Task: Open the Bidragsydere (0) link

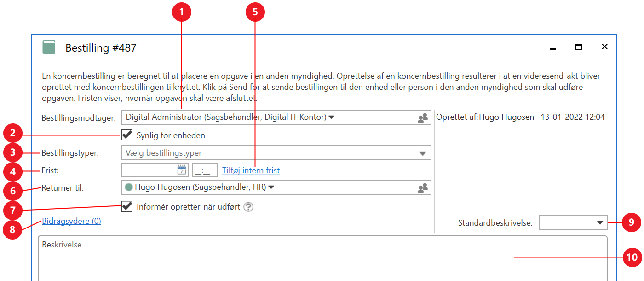Action: [x=71, y=221]
